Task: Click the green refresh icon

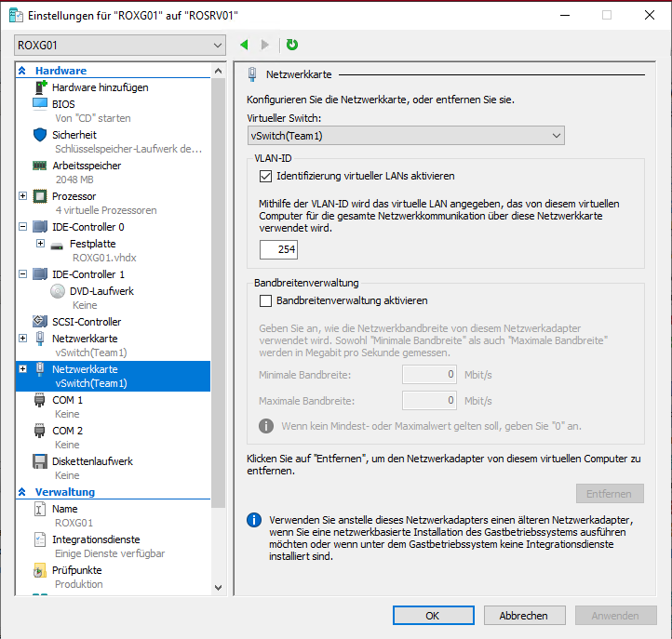Action: [x=292, y=45]
